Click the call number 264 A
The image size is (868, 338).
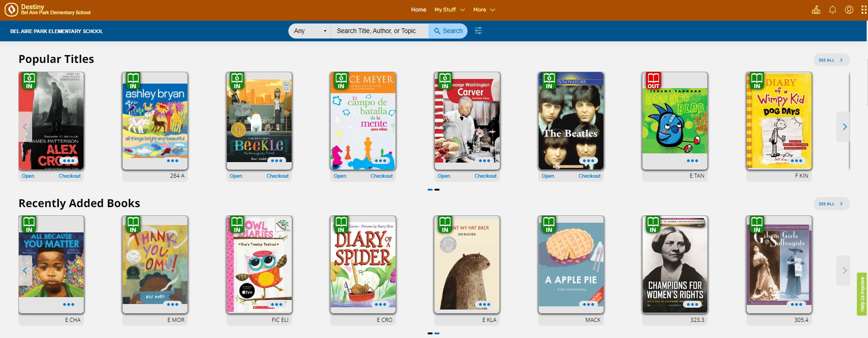tap(177, 176)
